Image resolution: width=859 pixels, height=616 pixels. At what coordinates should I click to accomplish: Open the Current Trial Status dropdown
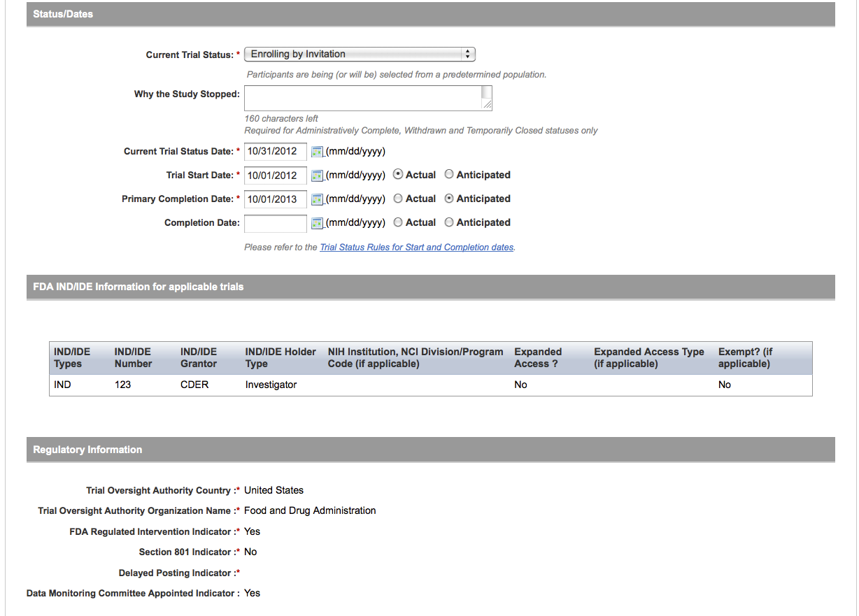coord(360,55)
